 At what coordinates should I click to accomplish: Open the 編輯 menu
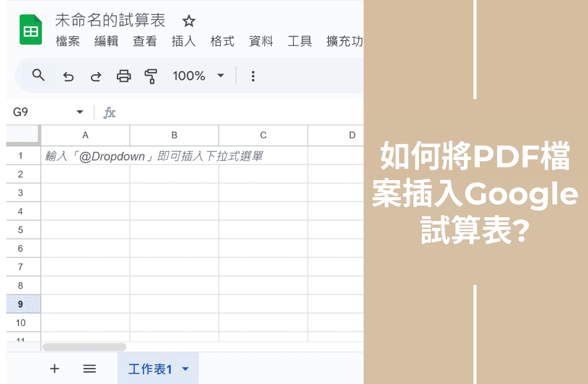[106, 41]
